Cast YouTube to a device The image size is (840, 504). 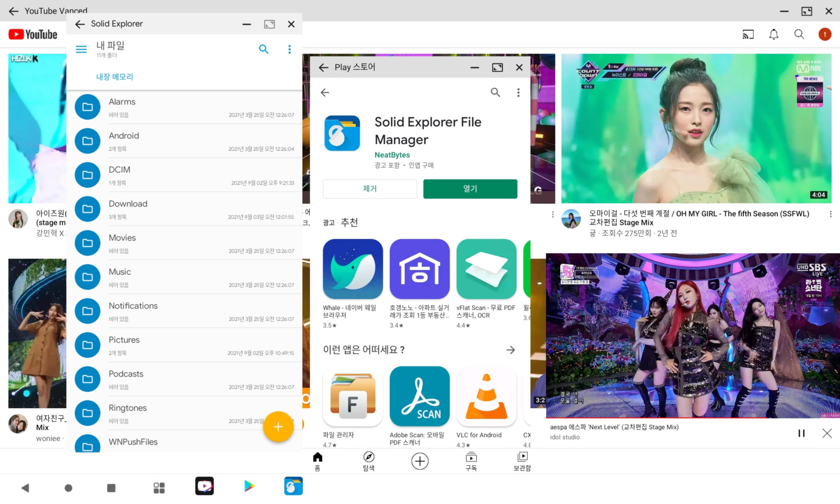click(x=748, y=34)
